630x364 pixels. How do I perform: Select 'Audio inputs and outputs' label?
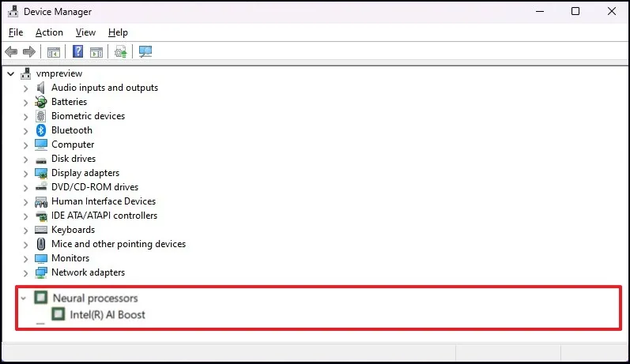(x=104, y=88)
